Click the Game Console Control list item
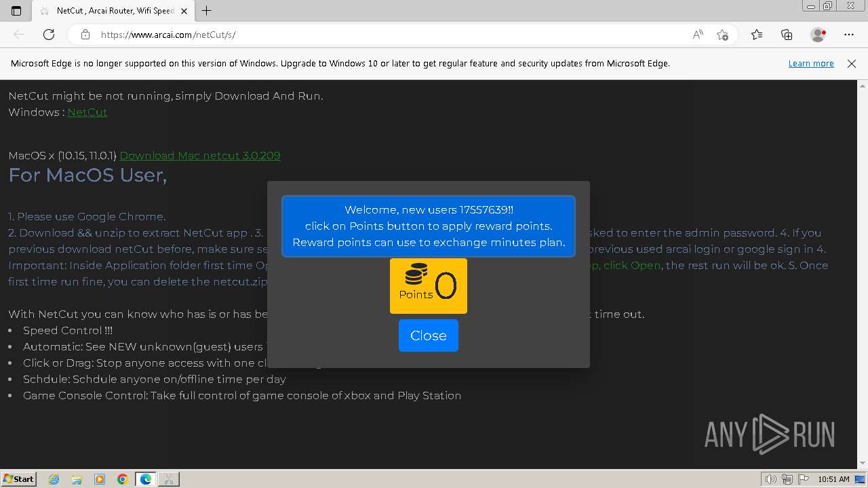Screen dimensions: 868x488 [x=242, y=395]
